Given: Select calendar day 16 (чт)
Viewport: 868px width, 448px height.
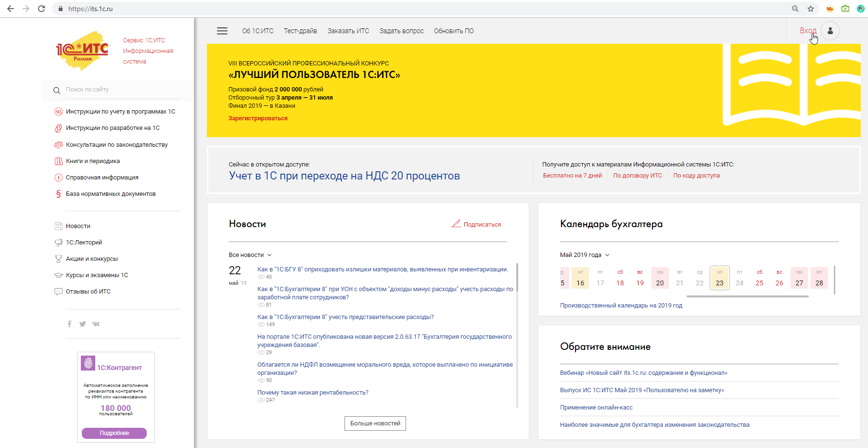Looking at the screenshot, I should (580, 278).
